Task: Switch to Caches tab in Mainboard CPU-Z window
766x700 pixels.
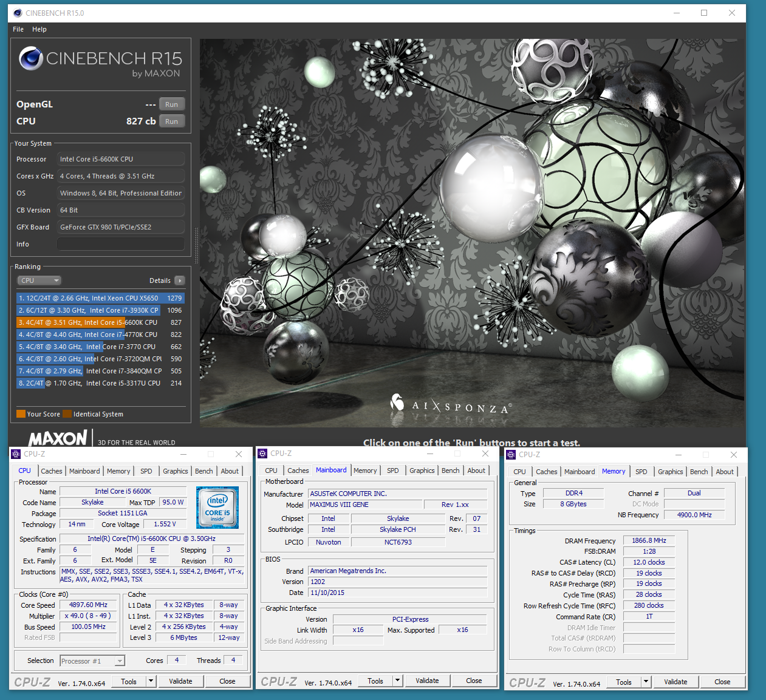Action: (x=298, y=471)
